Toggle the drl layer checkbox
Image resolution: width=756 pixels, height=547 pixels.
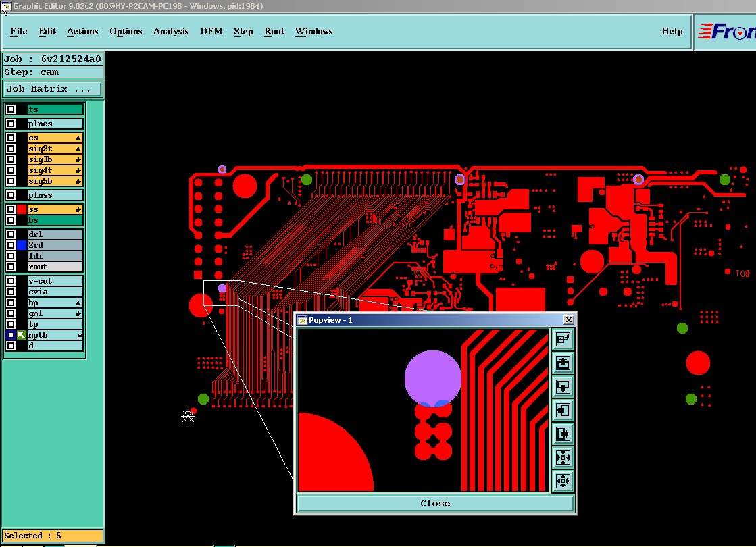tap(11, 234)
